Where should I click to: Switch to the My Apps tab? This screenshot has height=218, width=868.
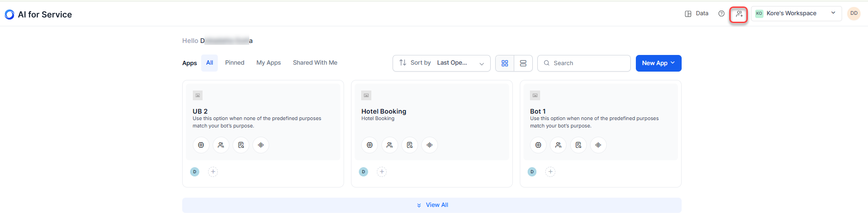(x=268, y=63)
